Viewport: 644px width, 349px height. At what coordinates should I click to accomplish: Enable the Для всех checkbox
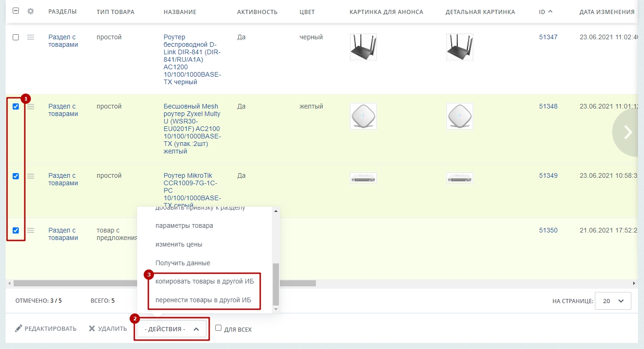tap(218, 328)
